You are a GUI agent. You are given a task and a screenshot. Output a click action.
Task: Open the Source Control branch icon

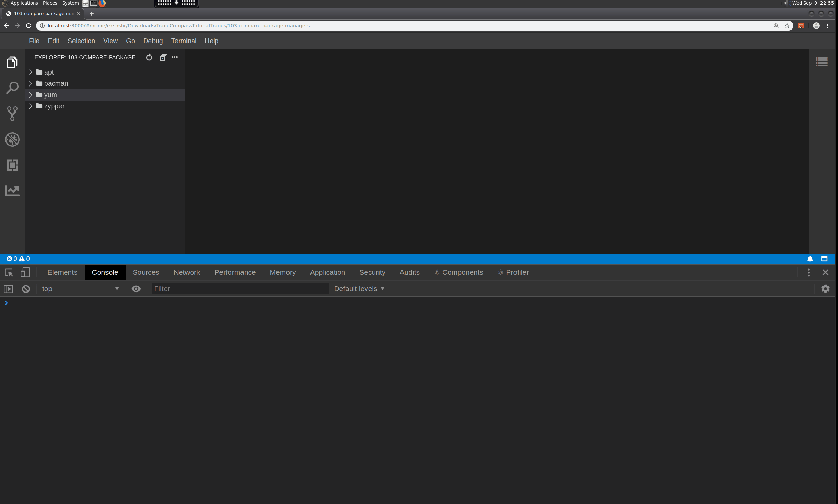click(12, 114)
